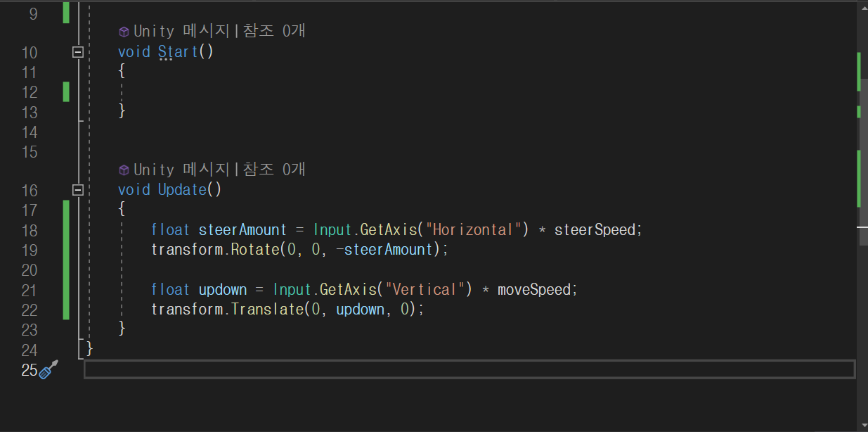Click green change bar beside line 18
The image size is (868, 432).
pos(65,229)
